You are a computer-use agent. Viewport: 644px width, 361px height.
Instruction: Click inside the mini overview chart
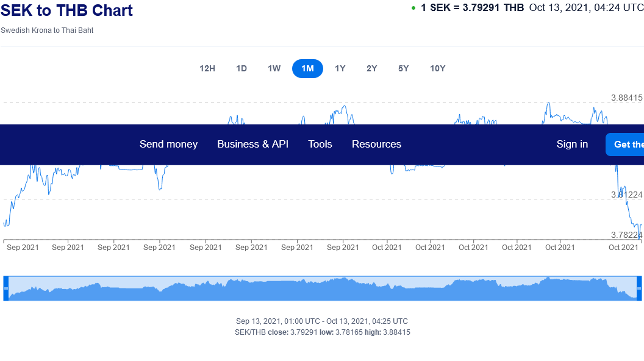322,289
